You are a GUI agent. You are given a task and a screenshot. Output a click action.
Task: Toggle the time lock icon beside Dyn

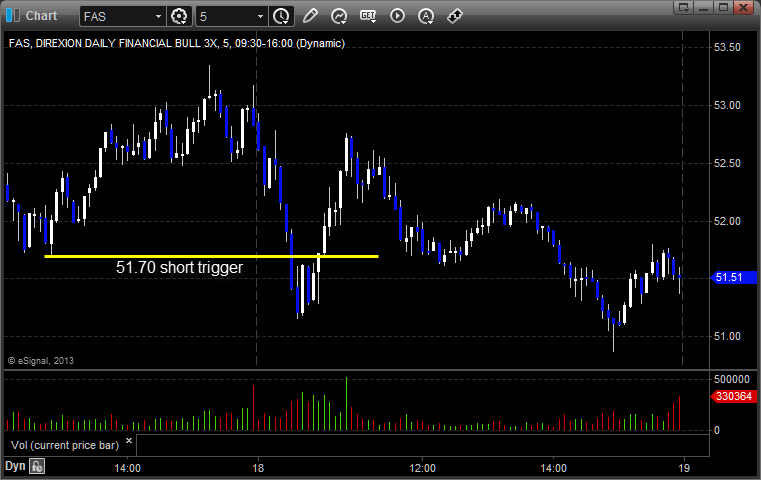coord(37,466)
